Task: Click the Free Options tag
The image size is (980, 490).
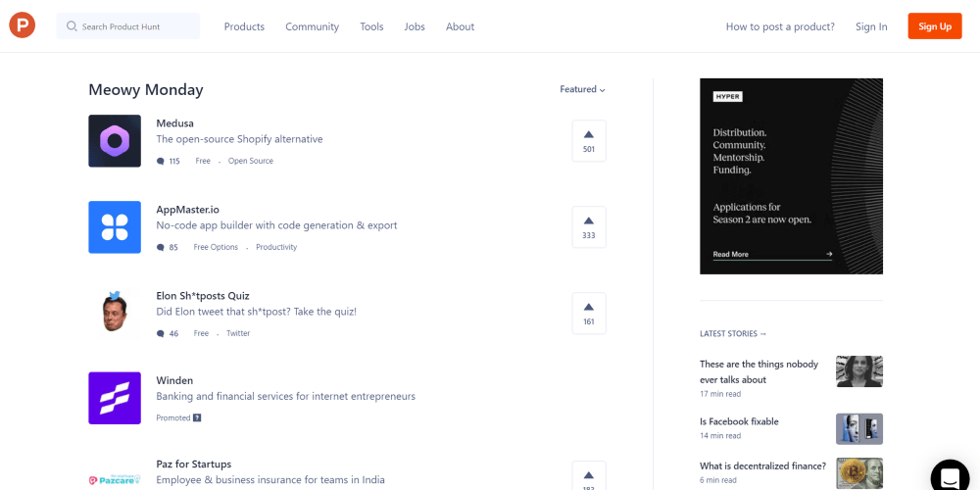Action: pyautogui.click(x=216, y=247)
